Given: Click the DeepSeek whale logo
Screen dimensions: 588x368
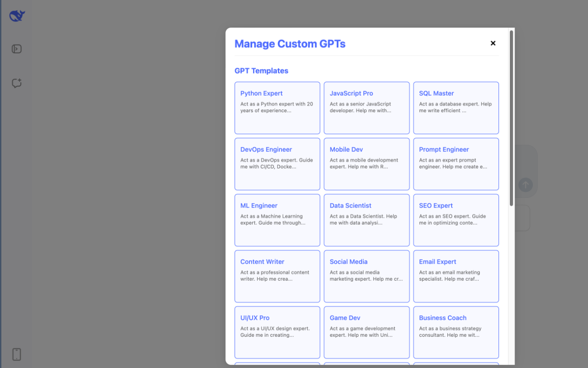Looking at the screenshot, I should coord(16,15).
